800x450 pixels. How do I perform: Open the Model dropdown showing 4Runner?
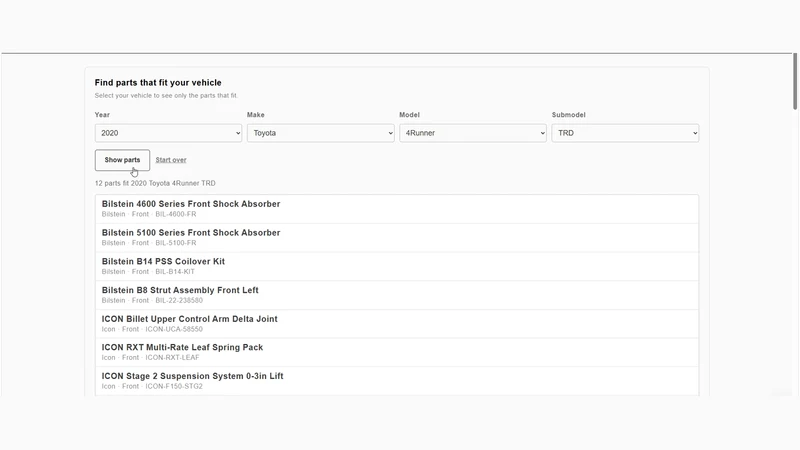pos(472,133)
